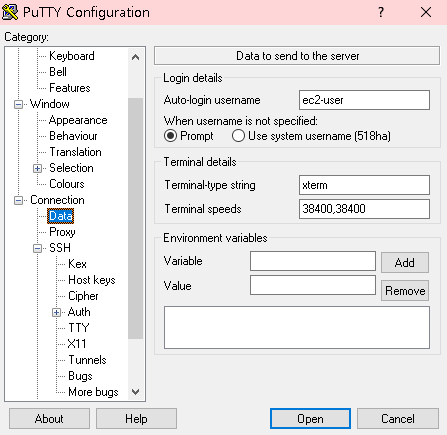Select the Prompt radio button
Viewport: 447px width, 435px height.
(x=170, y=136)
